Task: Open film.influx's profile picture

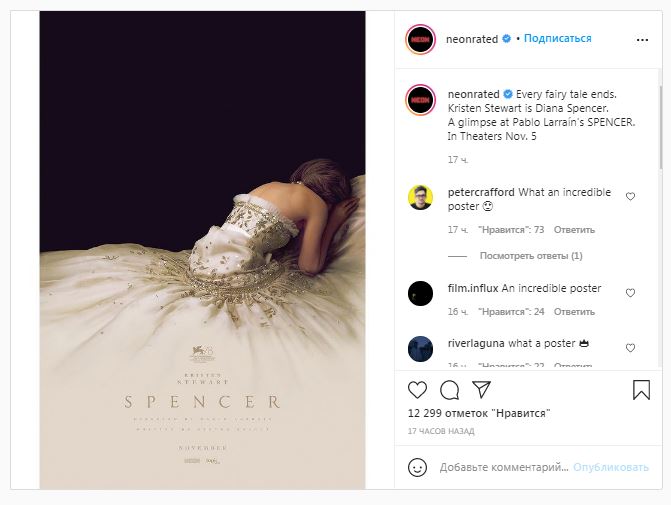Action: (x=420, y=293)
